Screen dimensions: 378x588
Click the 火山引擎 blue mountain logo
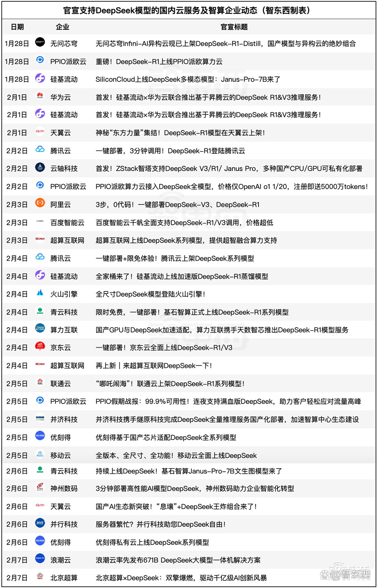[x=40, y=292]
